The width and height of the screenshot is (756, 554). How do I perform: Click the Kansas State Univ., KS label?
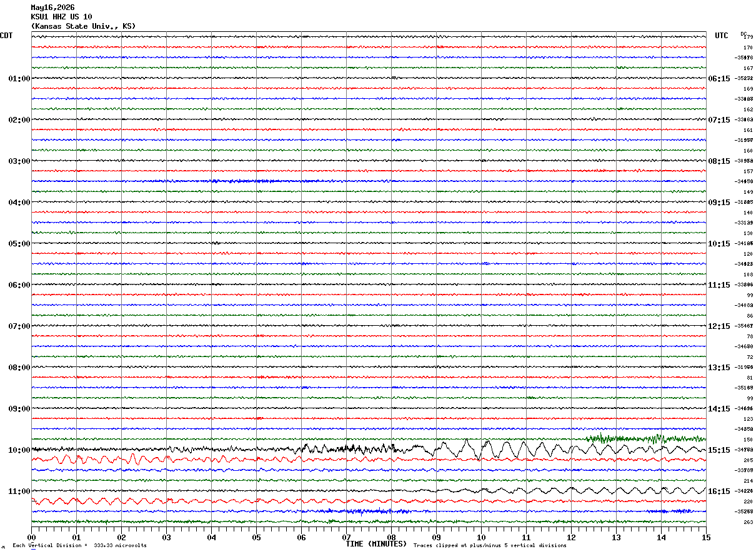click(83, 26)
